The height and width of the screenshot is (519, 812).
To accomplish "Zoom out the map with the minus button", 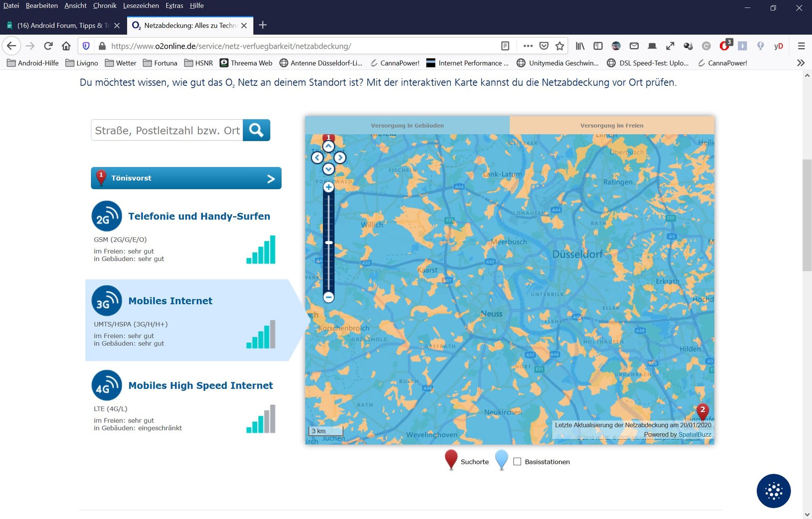I will 329,297.
